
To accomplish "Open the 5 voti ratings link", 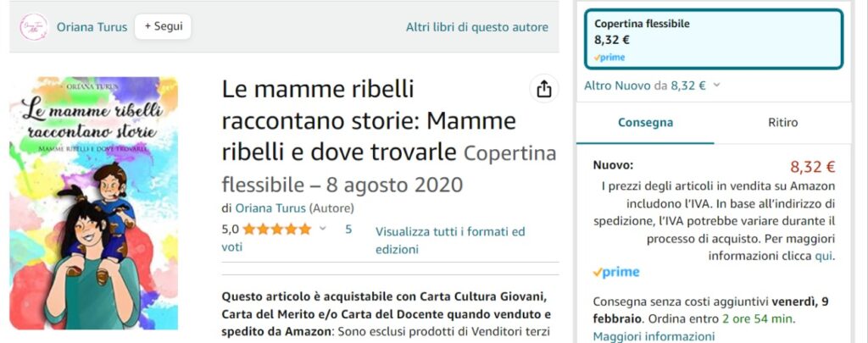I will [348, 229].
